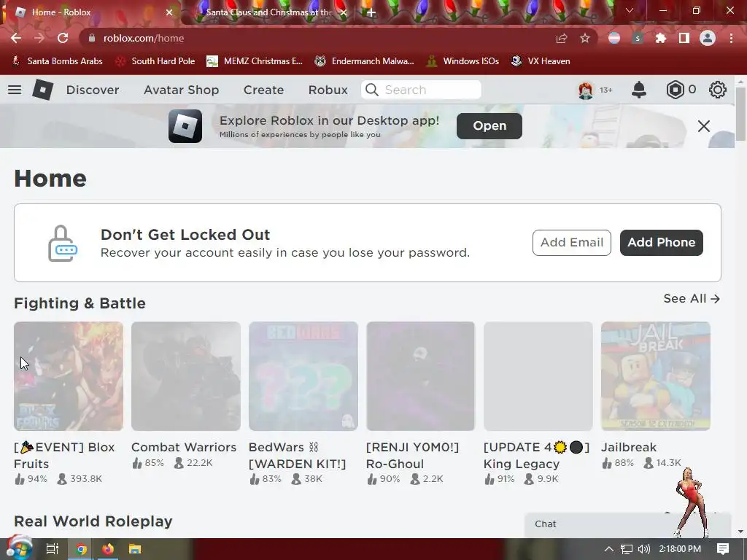Screen dimensions: 747x560
Task: Click the page vertical scrollbar thumb
Action: click(740, 114)
